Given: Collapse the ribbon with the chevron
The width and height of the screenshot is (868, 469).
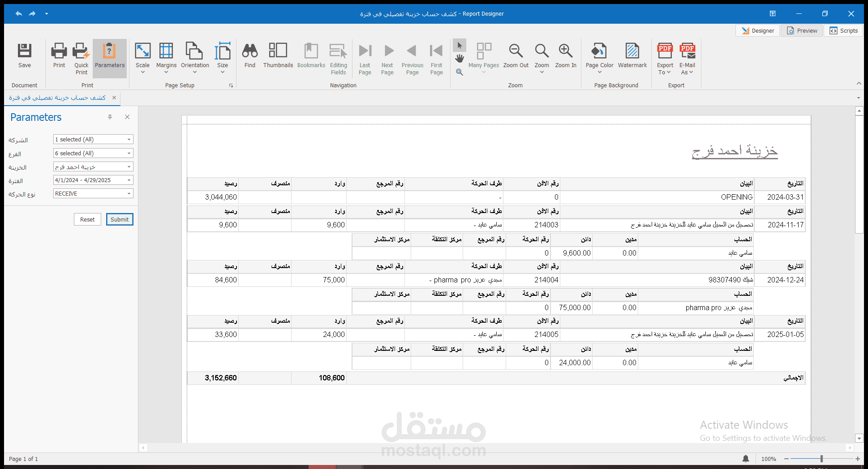Looking at the screenshot, I should pyautogui.click(x=859, y=84).
